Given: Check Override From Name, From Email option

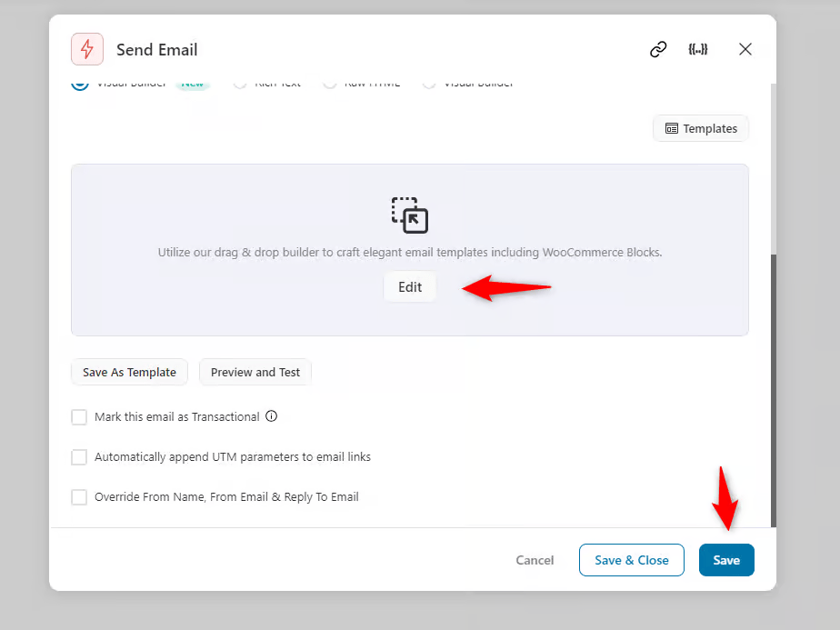Looking at the screenshot, I should point(79,497).
